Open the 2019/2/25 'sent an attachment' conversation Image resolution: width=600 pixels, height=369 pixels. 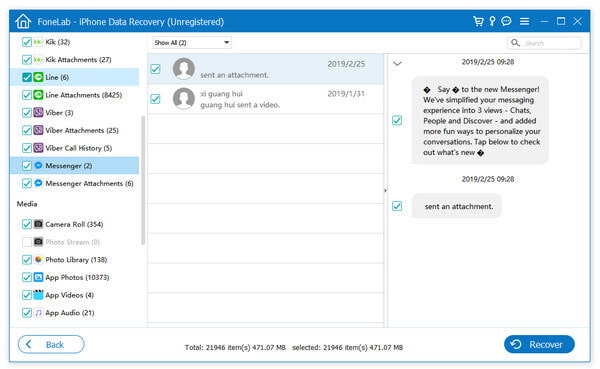click(266, 69)
